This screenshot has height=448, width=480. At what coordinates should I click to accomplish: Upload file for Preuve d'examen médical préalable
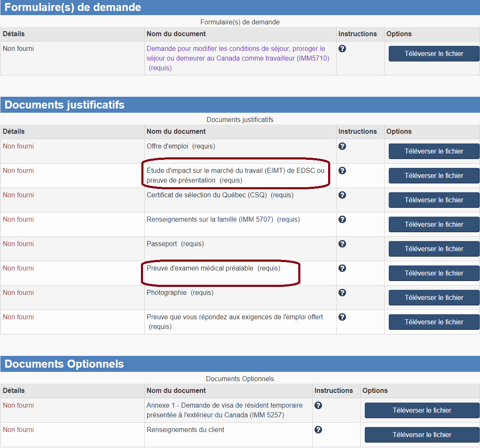[434, 273]
